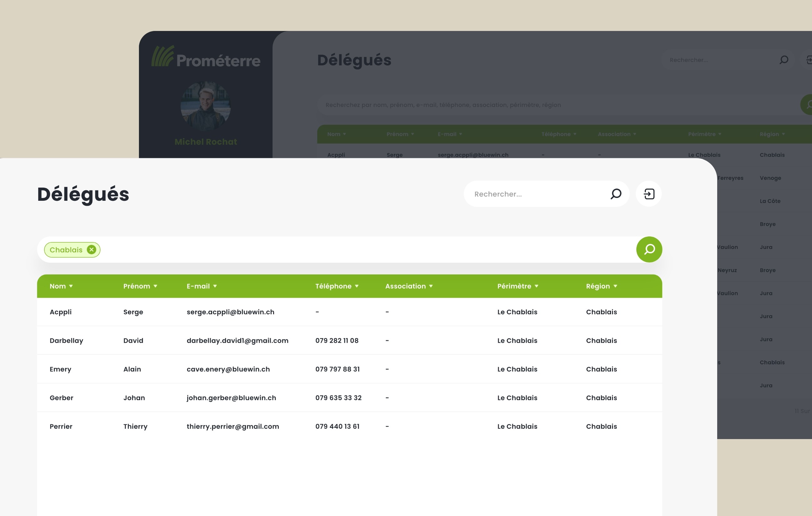Click phone number 079 440 13 61
The width and height of the screenshot is (812, 516).
click(337, 426)
